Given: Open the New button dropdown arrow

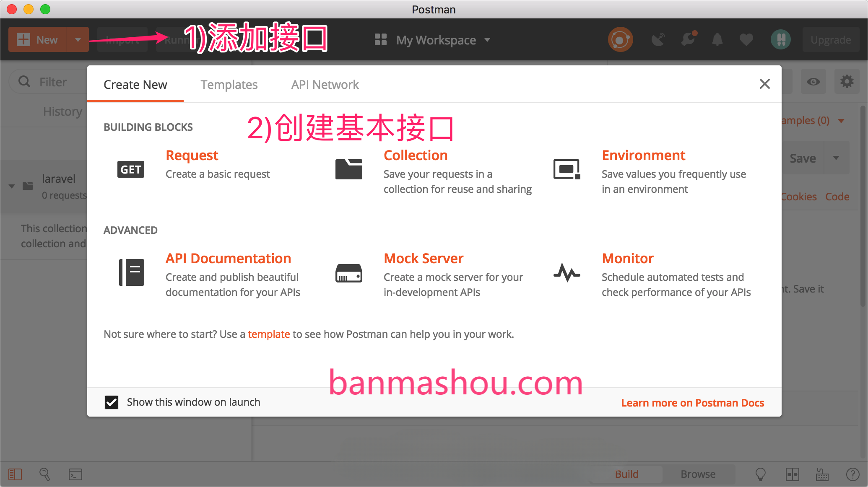Looking at the screenshot, I should (x=78, y=40).
